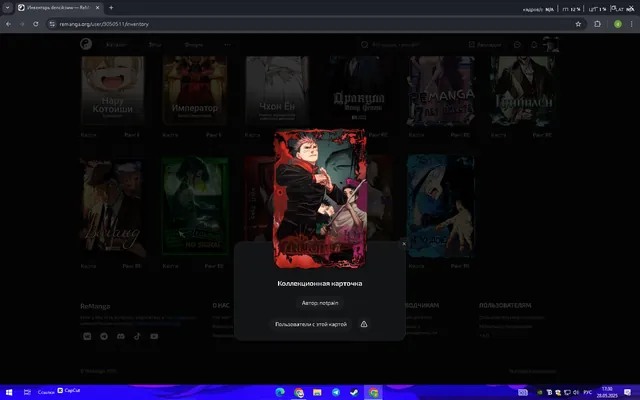Open Chrome's three-dot menu
This screenshot has height=400, width=640.
pos(631,24)
